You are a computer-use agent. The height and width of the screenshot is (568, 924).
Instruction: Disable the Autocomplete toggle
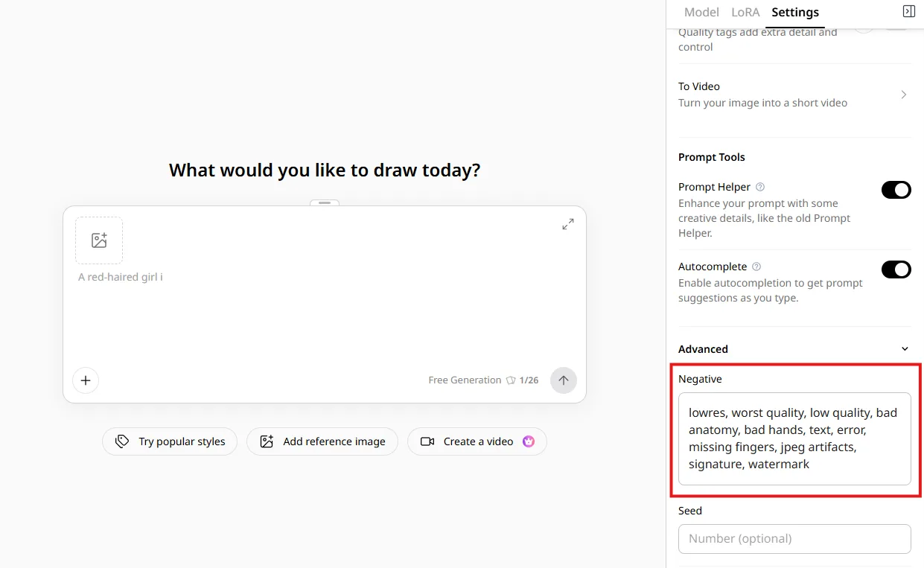(x=896, y=269)
